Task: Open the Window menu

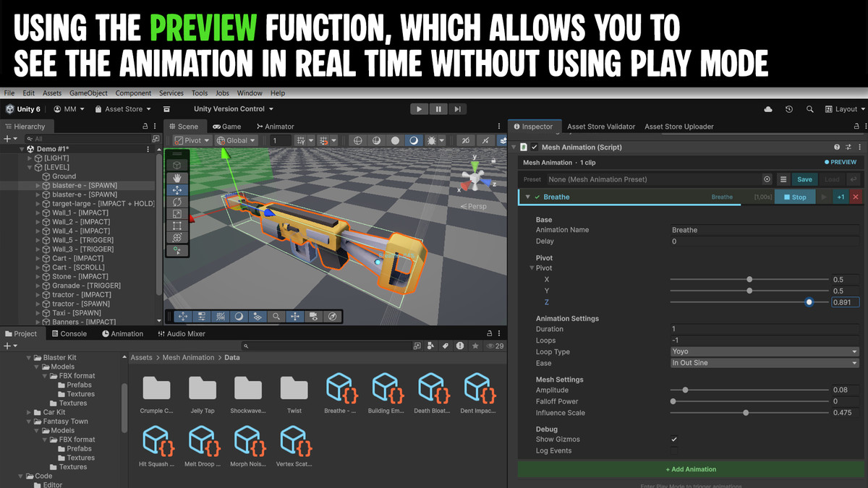Action: pos(250,93)
